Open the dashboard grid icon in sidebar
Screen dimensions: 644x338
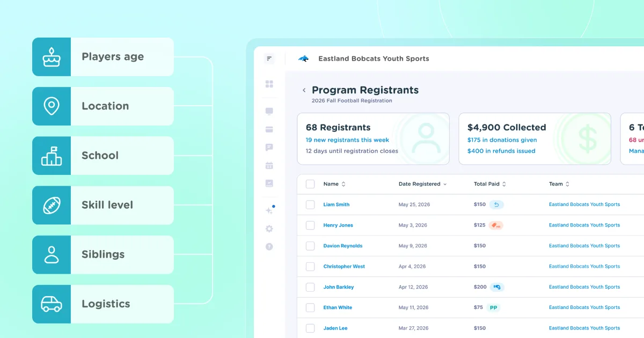tap(269, 84)
